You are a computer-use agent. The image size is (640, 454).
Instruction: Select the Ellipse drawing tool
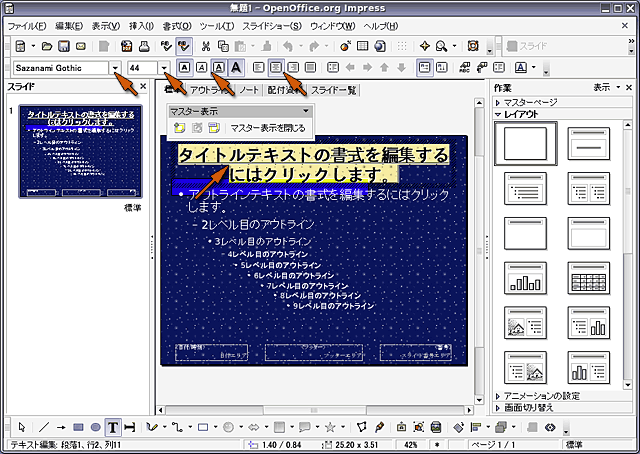pos(96,427)
